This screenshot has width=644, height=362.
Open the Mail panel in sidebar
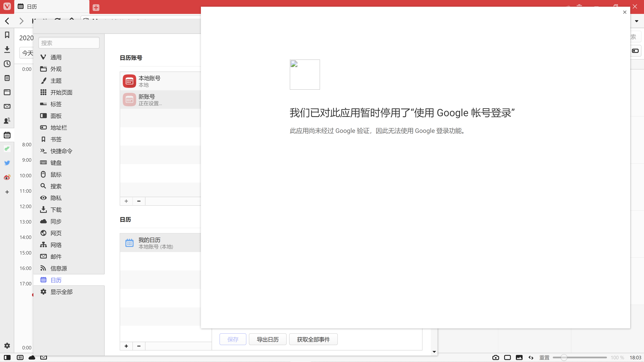point(7,106)
